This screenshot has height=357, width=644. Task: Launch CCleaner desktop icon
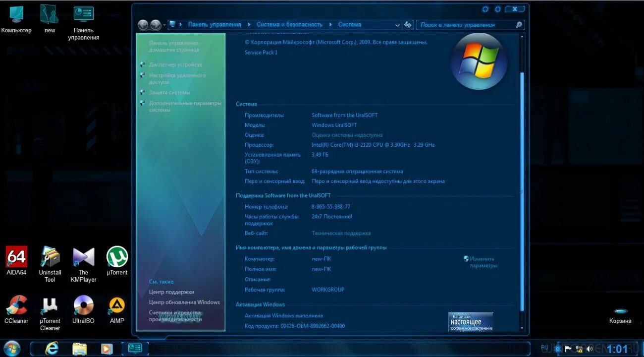click(16, 309)
